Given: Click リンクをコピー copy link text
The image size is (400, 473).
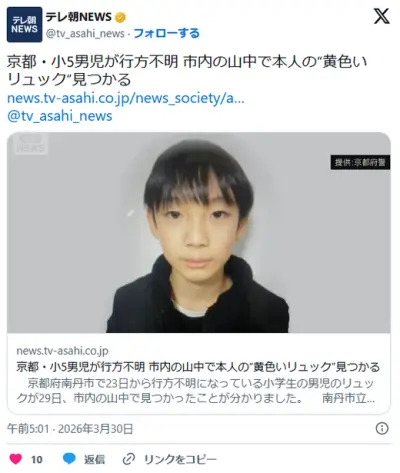Looking at the screenshot, I should click(x=180, y=460).
